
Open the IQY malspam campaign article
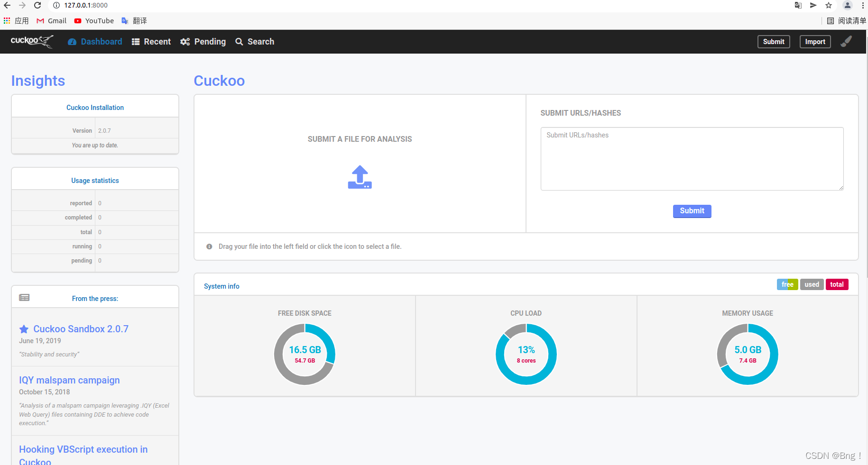[x=69, y=380]
